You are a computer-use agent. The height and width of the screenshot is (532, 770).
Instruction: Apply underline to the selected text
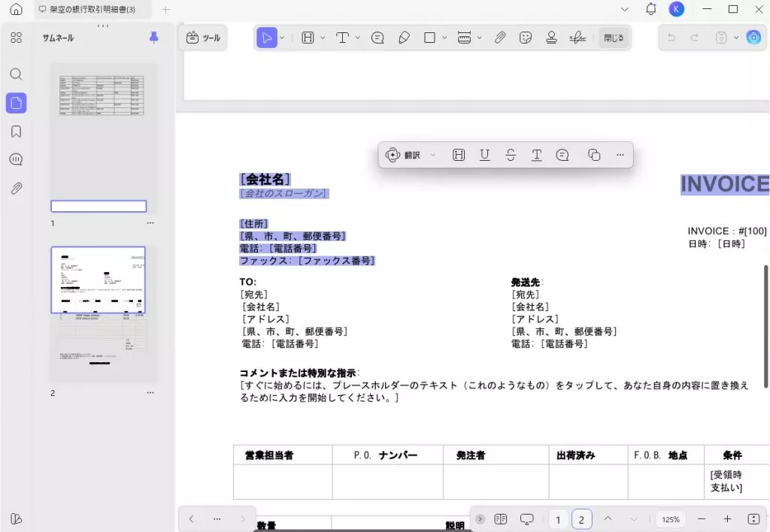485,155
